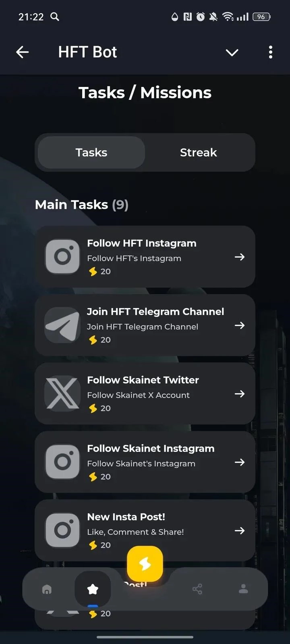The width and height of the screenshot is (290, 644).
Task: Click the X logo for Skainet Twitter
Action: (62, 394)
